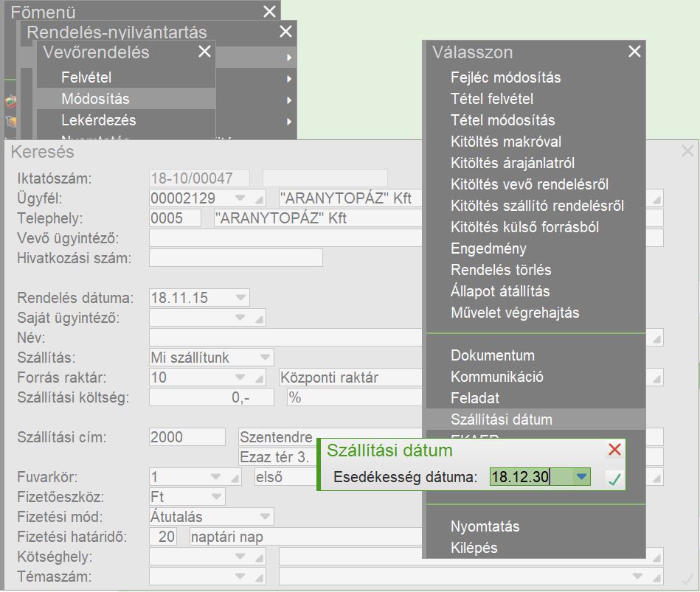Close the Főmenü window
Screen dimensions: 700x592
[x=269, y=11]
